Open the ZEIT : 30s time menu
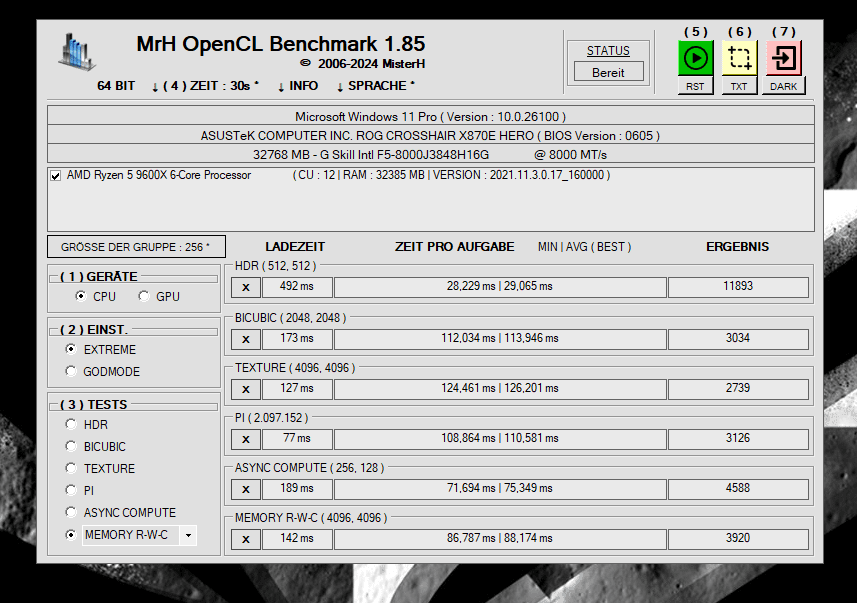The image size is (857, 603). click(206, 86)
